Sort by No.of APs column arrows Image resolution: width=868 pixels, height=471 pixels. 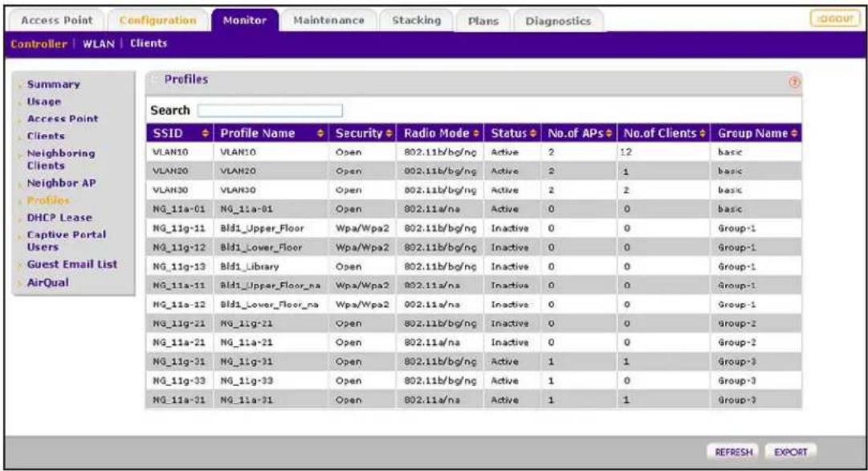pyautogui.click(x=609, y=133)
